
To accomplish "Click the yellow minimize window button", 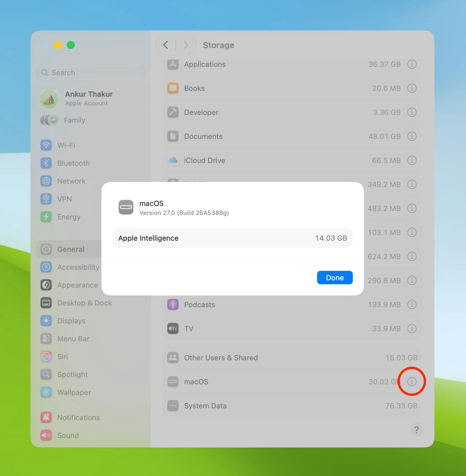I will point(58,45).
